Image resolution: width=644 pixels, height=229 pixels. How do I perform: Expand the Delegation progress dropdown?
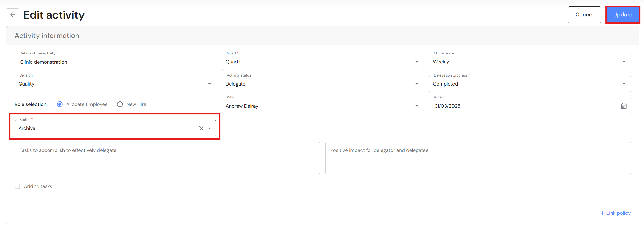click(x=624, y=84)
